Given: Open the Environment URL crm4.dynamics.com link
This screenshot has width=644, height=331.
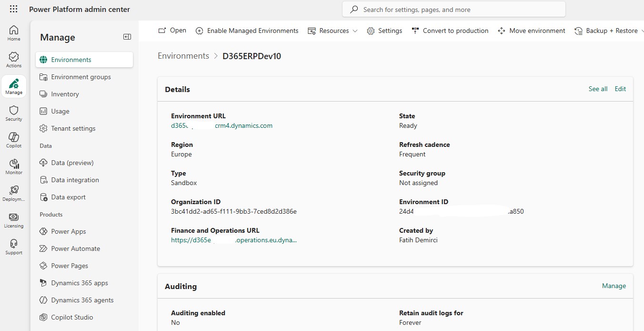Looking at the screenshot, I should tap(221, 125).
